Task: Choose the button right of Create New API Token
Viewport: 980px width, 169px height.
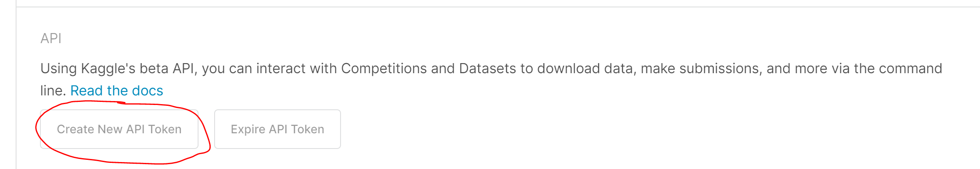Action: 278,129
